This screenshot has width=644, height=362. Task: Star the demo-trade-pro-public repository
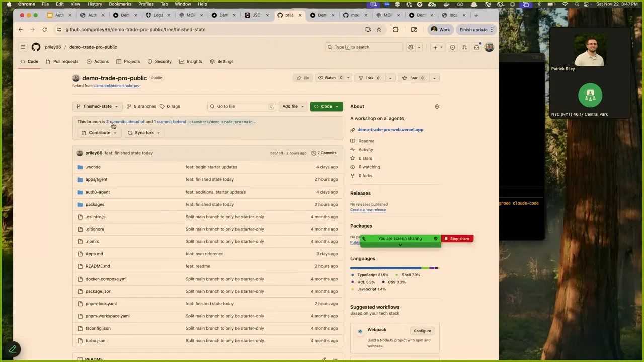413,78
